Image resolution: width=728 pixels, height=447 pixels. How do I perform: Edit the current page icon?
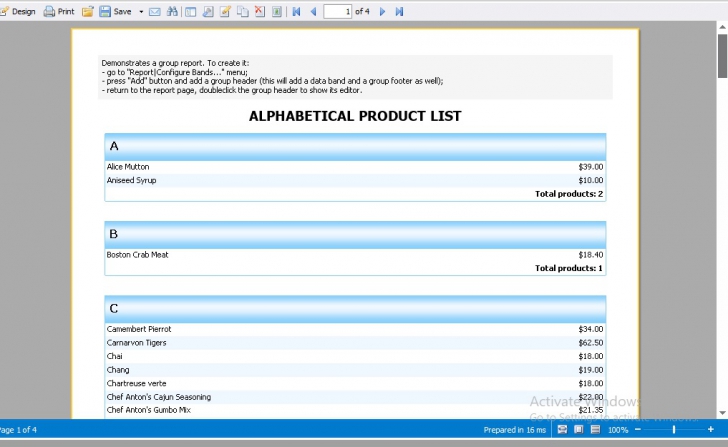[225, 12]
